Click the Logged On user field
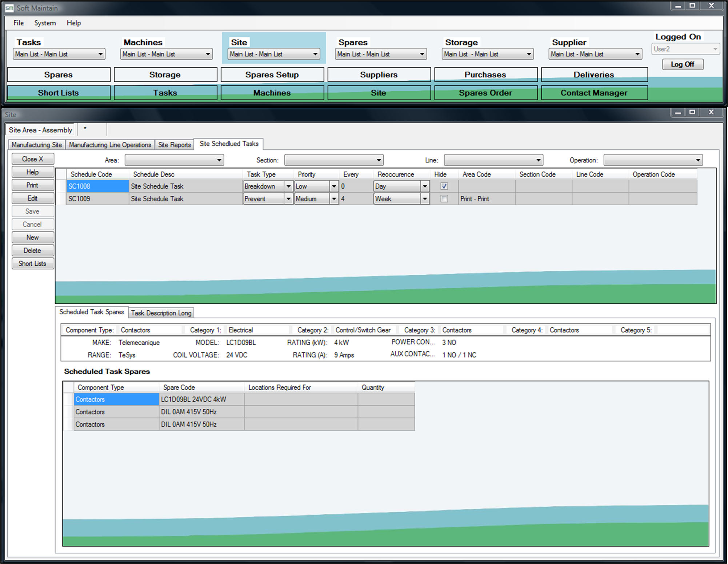Image resolution: width=728 pixels, height=564 pixels. [x=685, y=49]
